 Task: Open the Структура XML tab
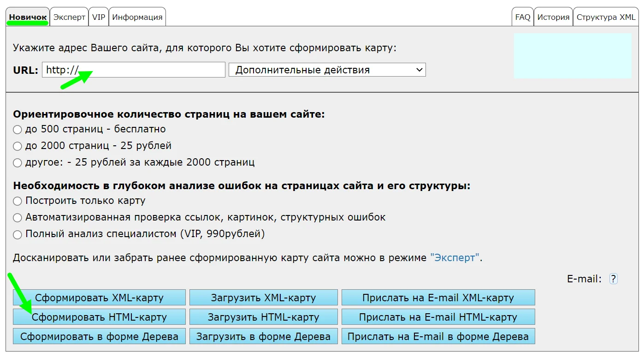click(606, 18)
